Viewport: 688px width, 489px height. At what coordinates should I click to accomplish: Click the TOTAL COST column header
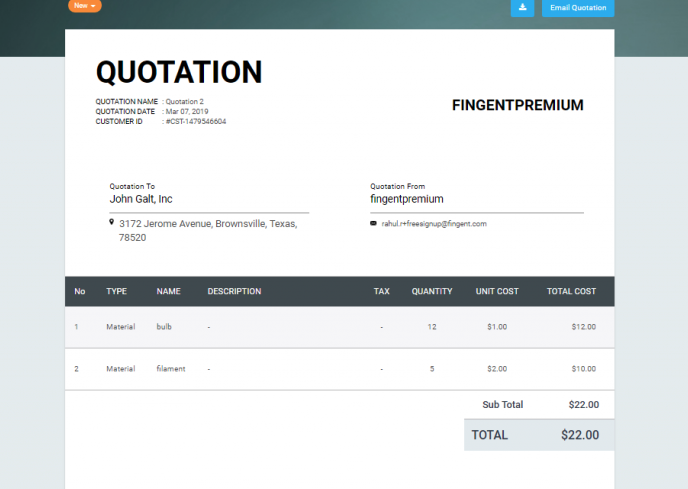[571, 292]
